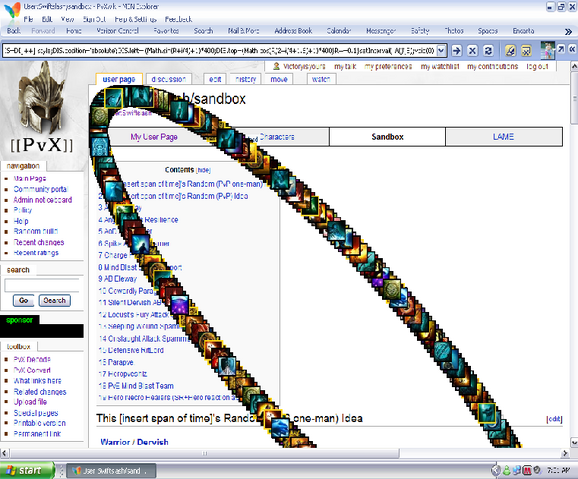Image resolution: width=578 pixels, height=479 pixels.
Task: Open Upload file in toolbox
Action: tap(30, 402)
